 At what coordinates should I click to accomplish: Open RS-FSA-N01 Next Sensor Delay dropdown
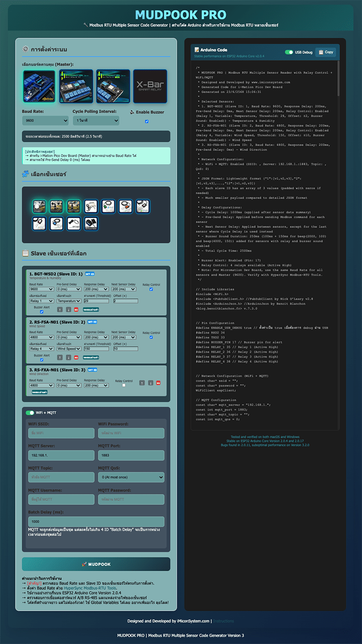[x=123, y=337]
